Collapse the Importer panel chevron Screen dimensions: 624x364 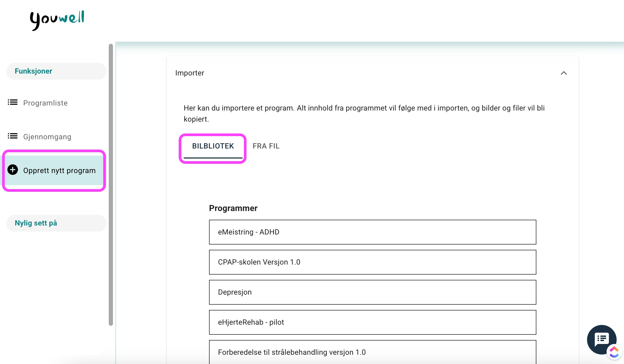[x=564, y=73]
